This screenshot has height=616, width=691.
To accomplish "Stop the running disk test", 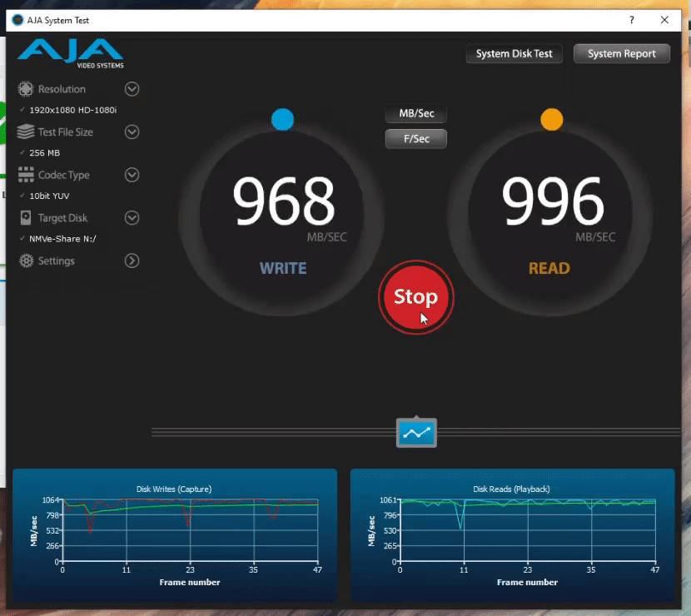I will pos(416,297).
